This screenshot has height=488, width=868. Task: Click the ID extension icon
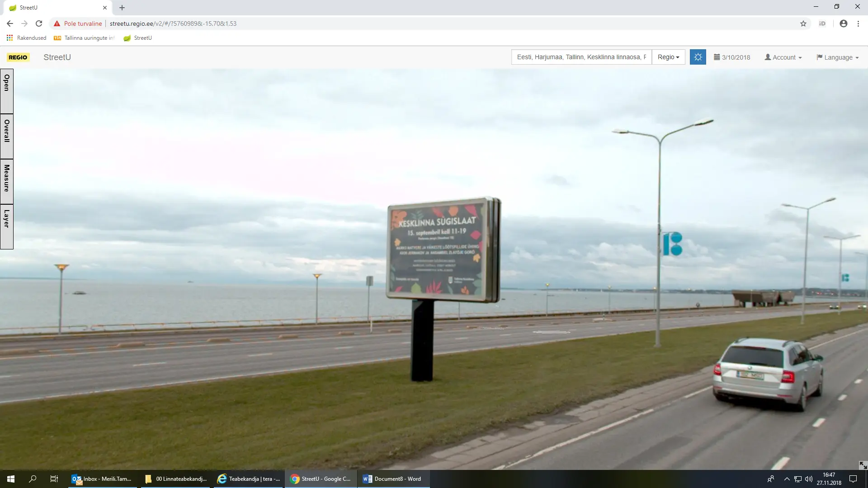coord(822,23)
